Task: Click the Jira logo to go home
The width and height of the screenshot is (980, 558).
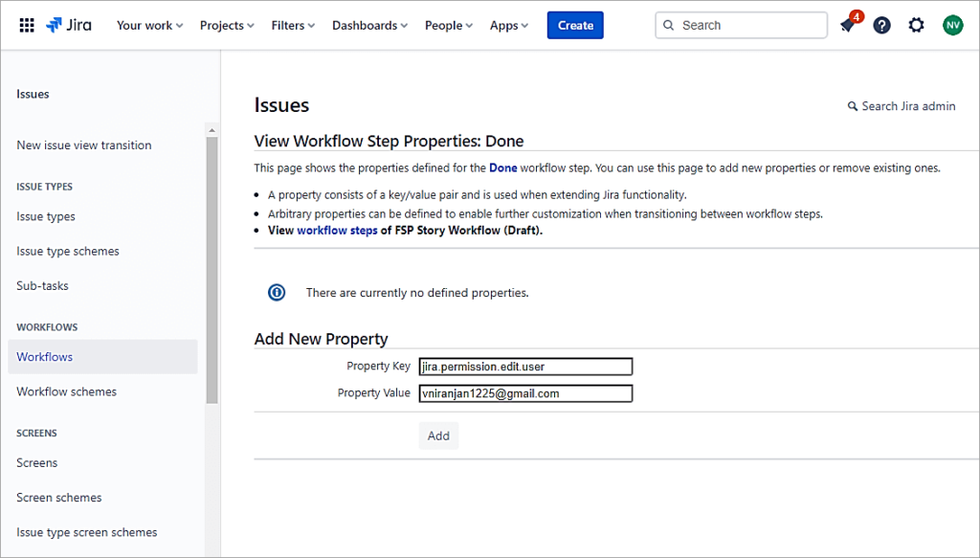Action: (x=68, y=25)
